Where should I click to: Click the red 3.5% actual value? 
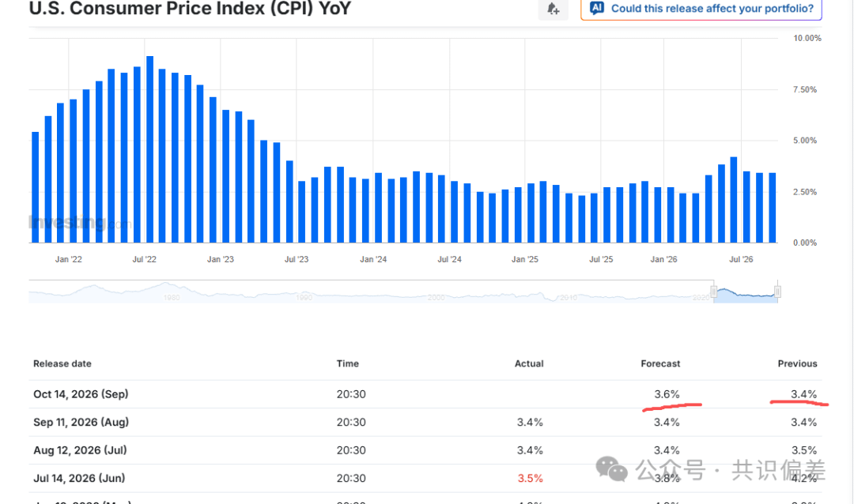530,479
